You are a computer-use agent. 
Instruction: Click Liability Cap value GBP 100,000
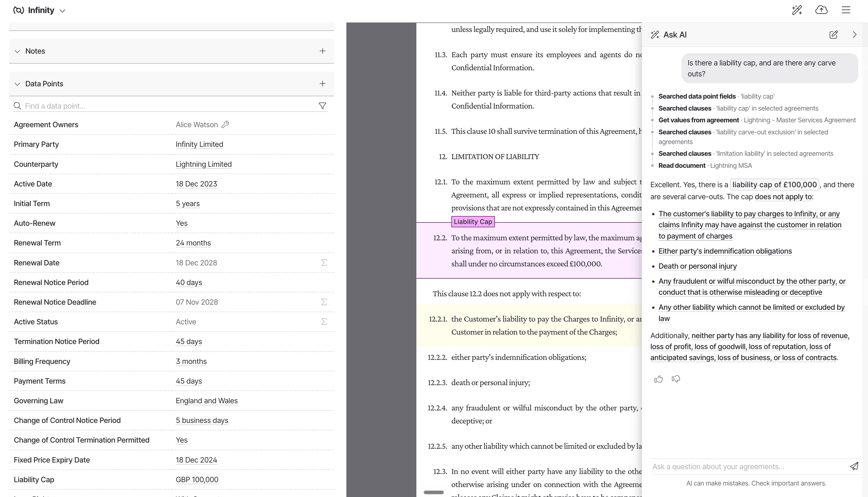[197, 480]
